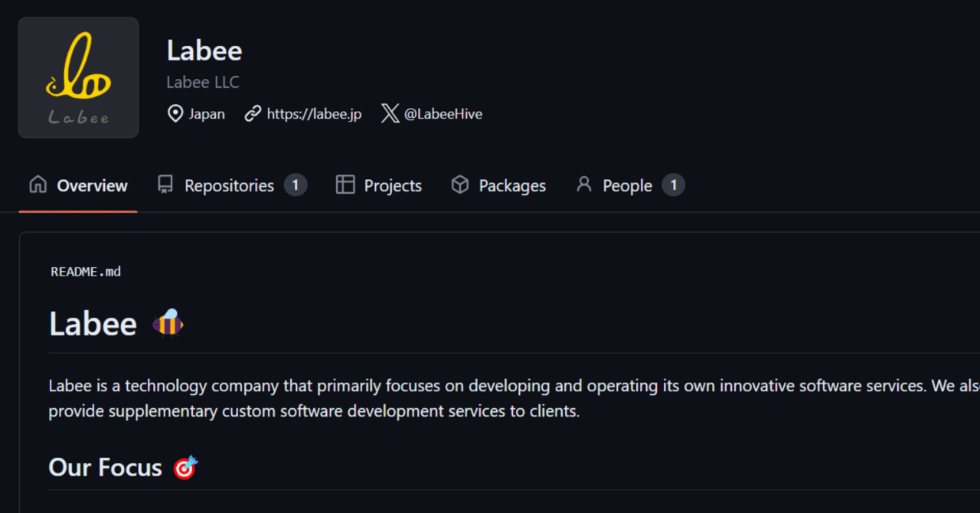
Task: Click the Labee organization avatar
Action: [x=77, y=77]
